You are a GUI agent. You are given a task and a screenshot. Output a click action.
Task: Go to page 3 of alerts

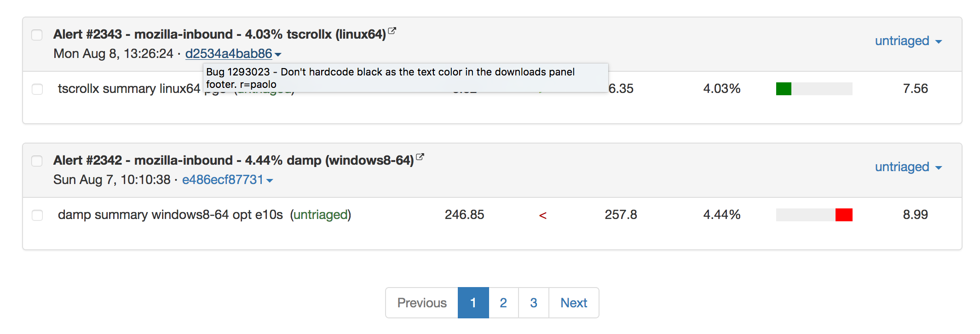click(x=534, y=303)
